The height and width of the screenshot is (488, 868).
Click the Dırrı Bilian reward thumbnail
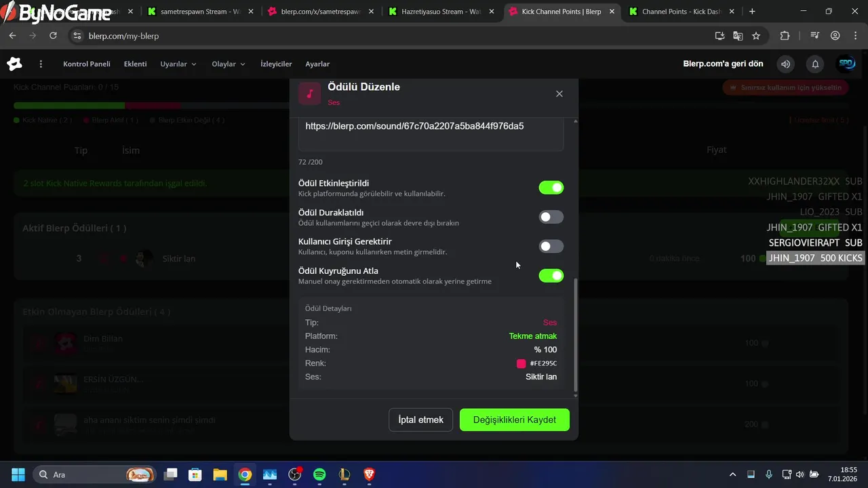pyautogui.click(x=66, y=343)
